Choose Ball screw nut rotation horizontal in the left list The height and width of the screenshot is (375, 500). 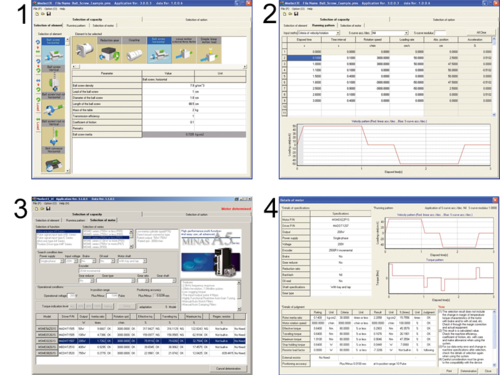click(x=53, y=106)
